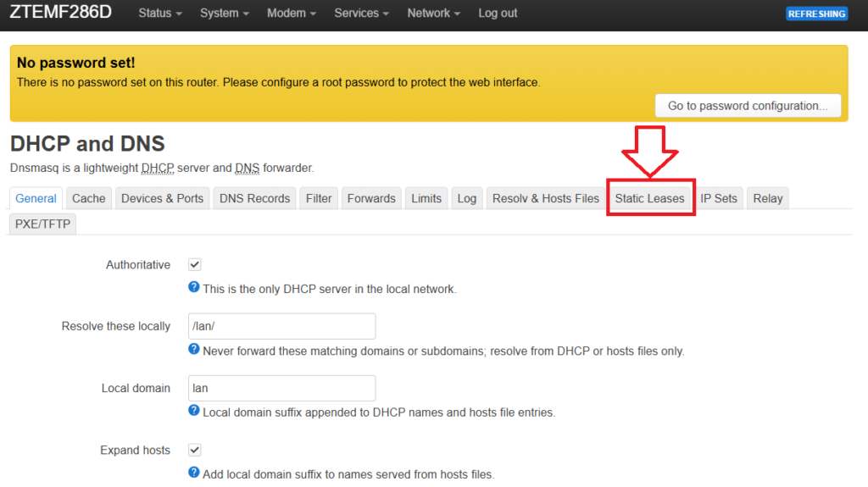Expand the Services navigation menu

click(362, 14)
